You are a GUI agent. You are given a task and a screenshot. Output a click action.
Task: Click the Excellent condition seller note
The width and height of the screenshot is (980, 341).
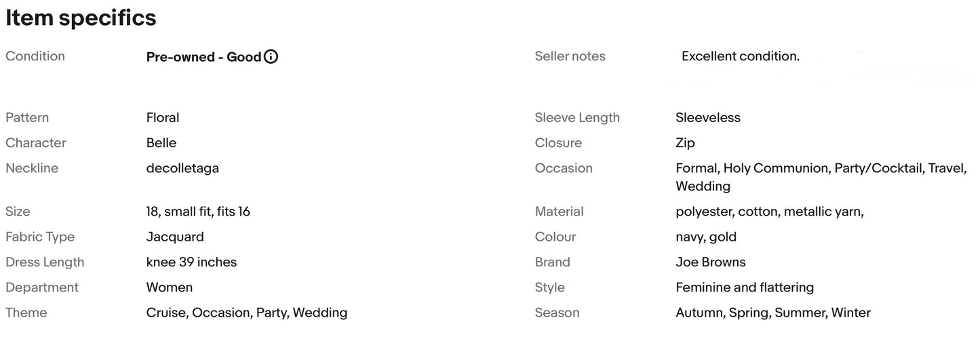click(x=740, y=56)
